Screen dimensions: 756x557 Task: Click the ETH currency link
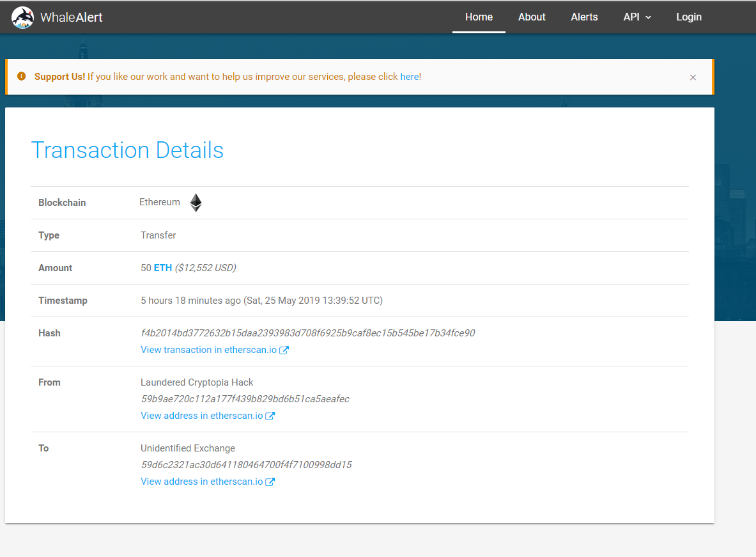point(163,268)
